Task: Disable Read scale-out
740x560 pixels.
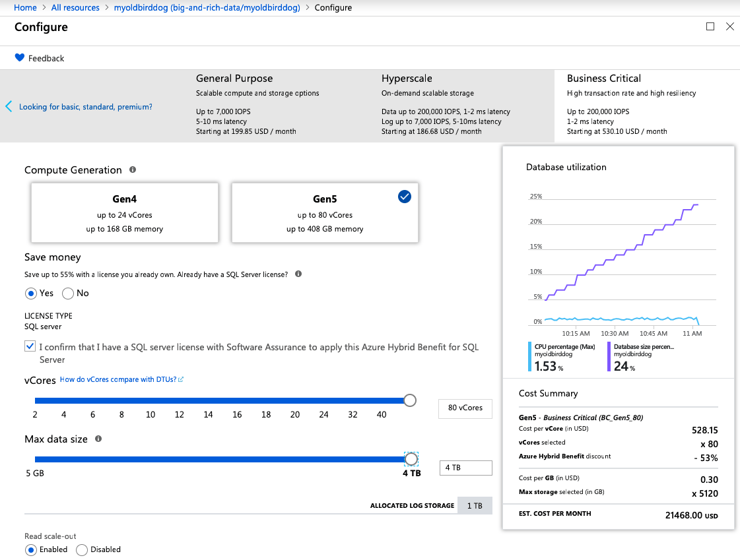Action: pos(82,549)
